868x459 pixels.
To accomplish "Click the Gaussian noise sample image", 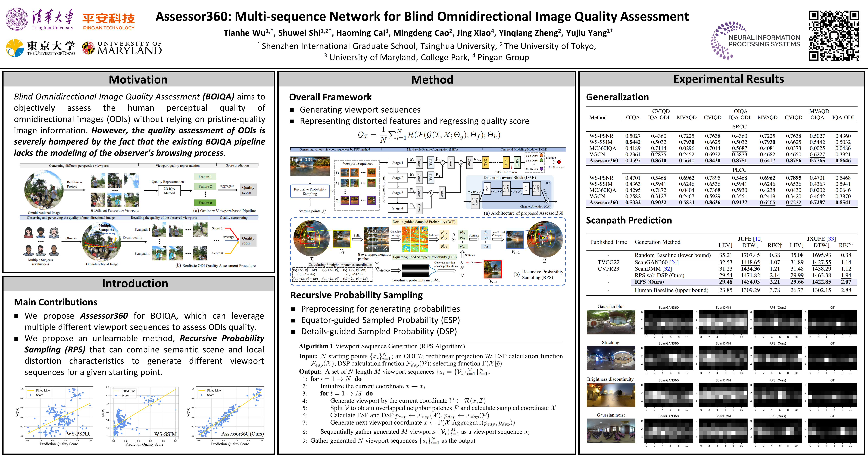I will point(611,430).
